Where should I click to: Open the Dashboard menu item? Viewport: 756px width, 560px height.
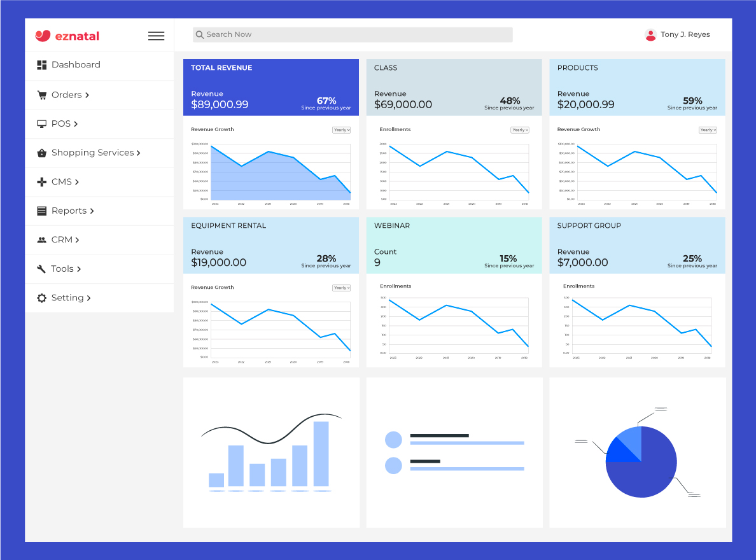pos(76,65)
